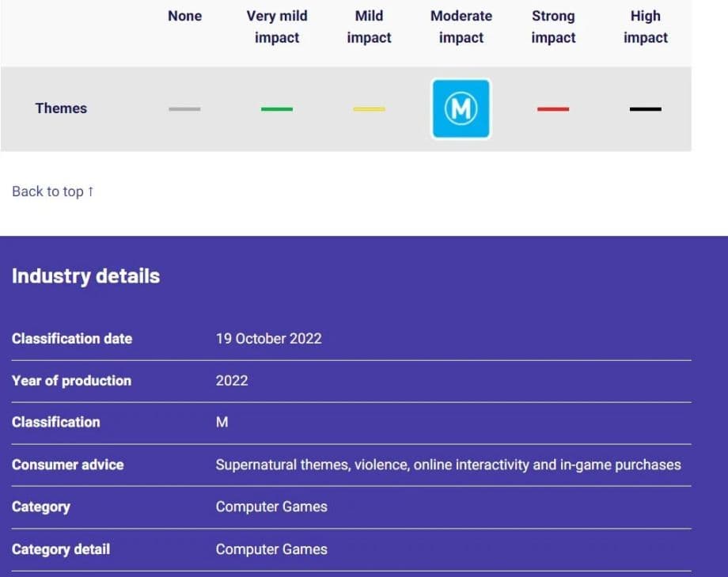Click the Industry details heading
This screenshot has width=728, height=577.
pos(85,276)
